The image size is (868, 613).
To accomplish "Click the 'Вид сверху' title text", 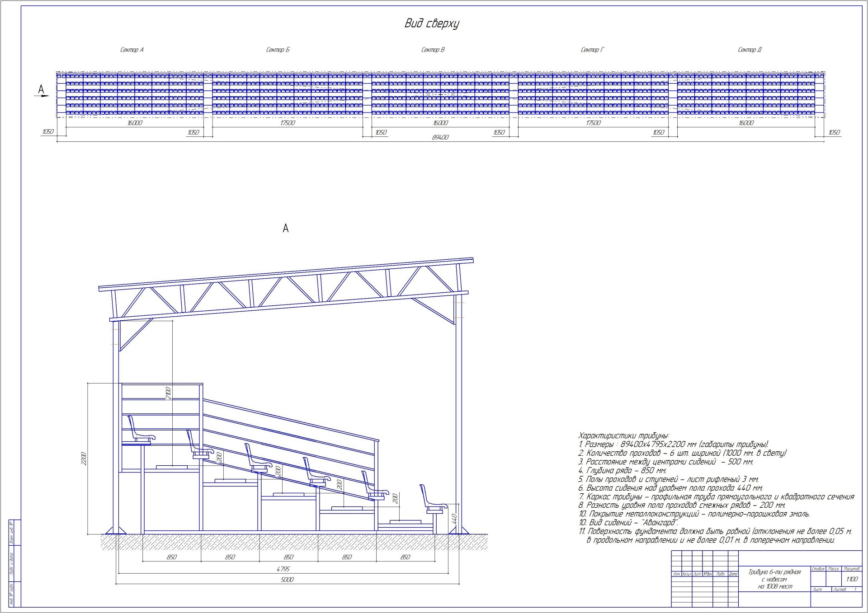I will [431, 23].
